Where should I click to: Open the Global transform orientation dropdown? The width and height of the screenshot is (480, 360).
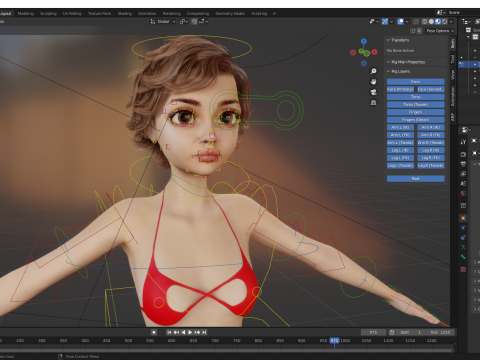pyautogui.click(x=163, y=21)
